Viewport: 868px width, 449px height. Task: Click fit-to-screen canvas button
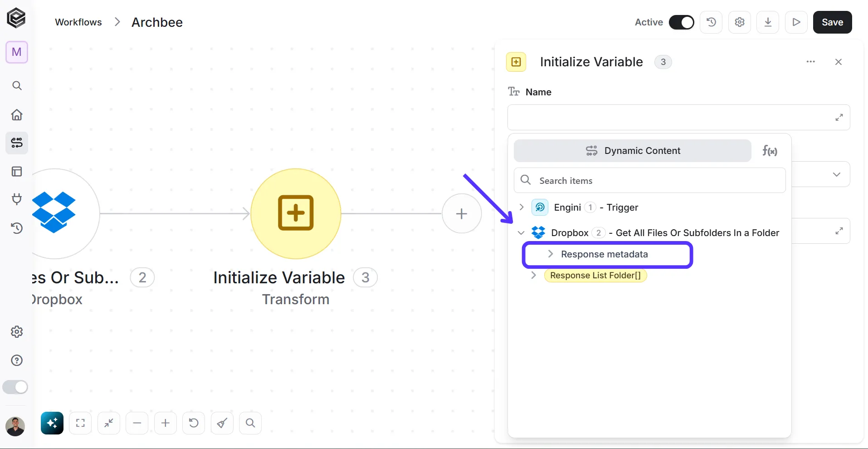(x=80, y=423)
